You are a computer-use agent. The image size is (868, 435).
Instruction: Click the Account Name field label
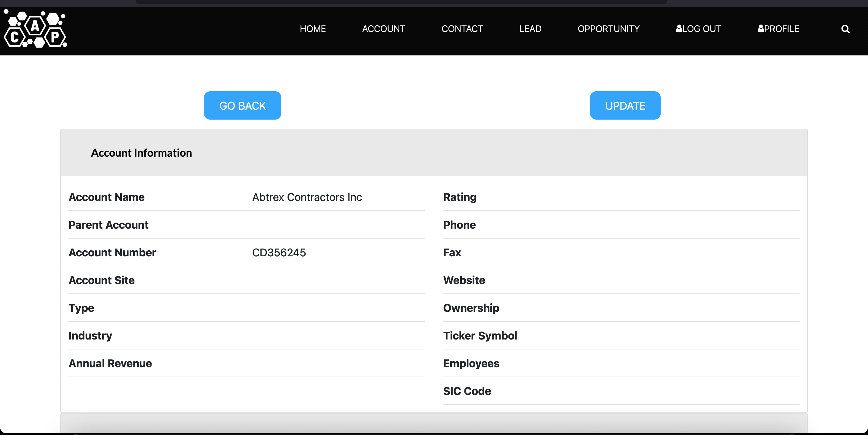(106, 197)
